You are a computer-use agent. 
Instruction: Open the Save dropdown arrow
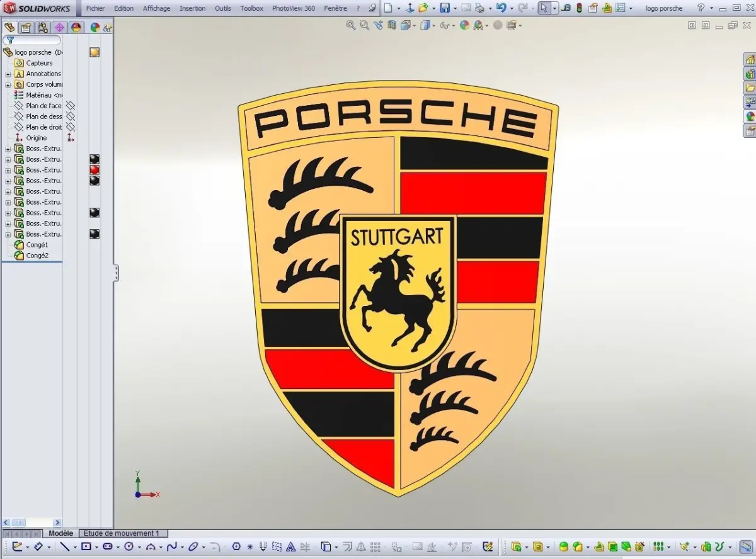pyautogui.click(x=454, y=9)
